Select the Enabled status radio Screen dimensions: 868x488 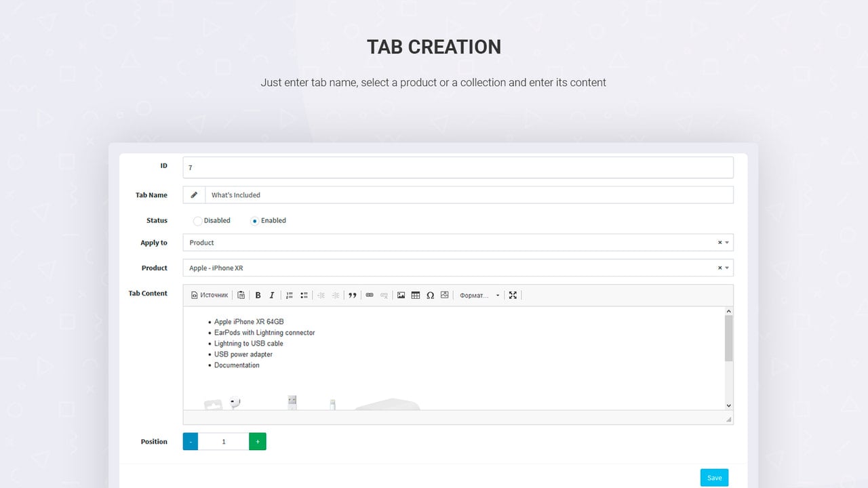254,221
